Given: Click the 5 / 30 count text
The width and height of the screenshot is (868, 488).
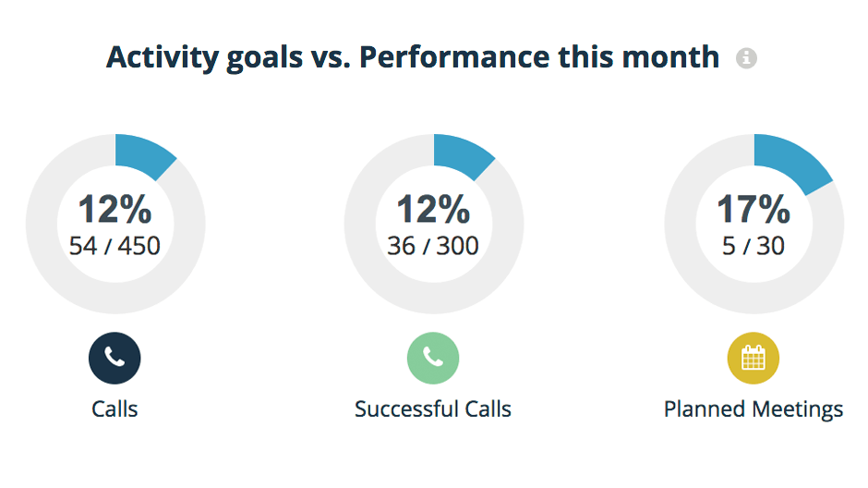Looking at the screenshot, I should (753, 246).
